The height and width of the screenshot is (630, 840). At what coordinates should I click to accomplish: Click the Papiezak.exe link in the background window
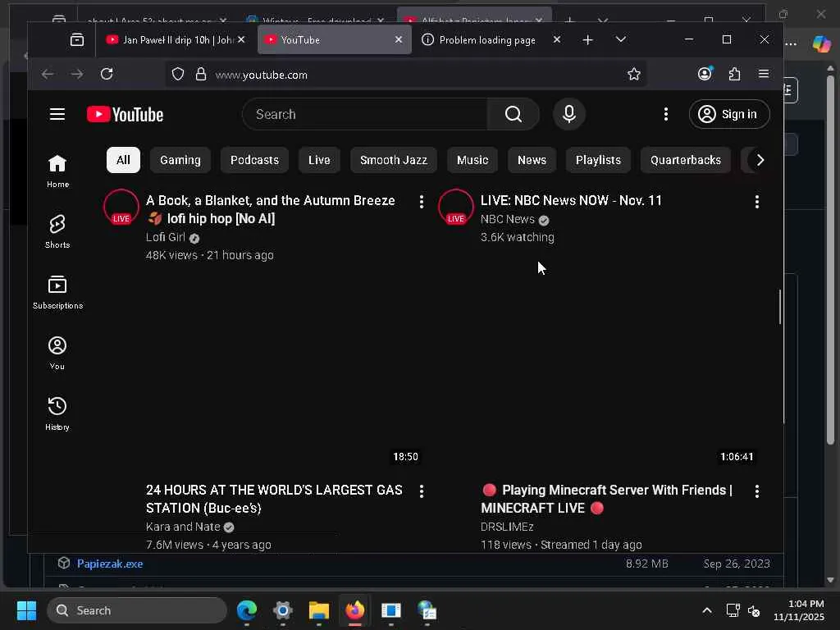pos(110,564)
